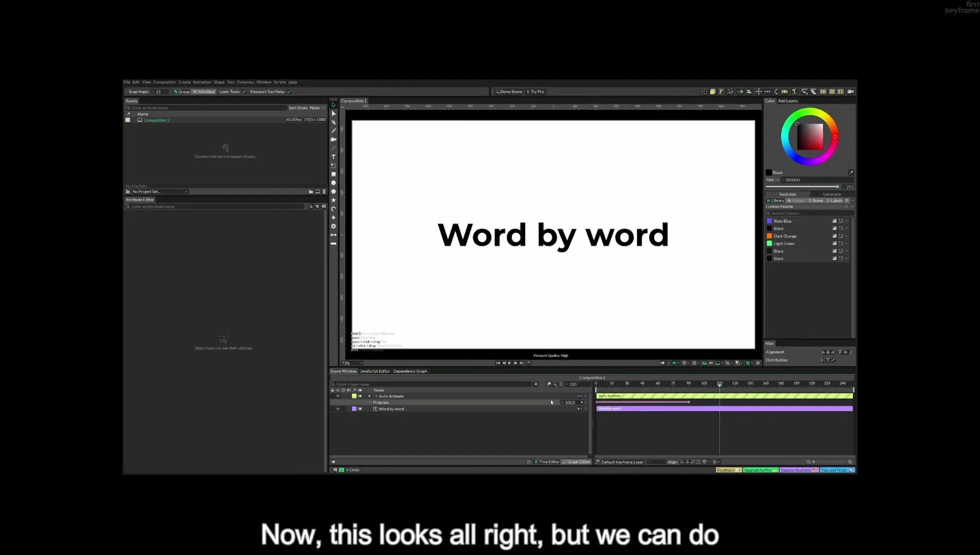Viewport: 980px width, 555px height.
Task: Select the Pencil tool
Action: click(x=333, y=131)
